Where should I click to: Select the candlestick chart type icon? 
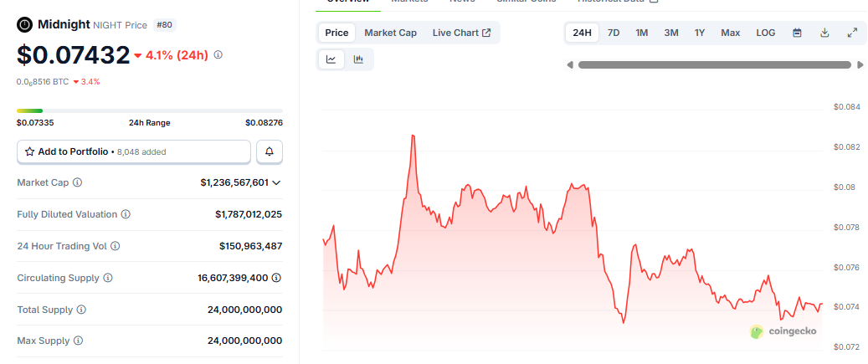[x=359, y=59]
